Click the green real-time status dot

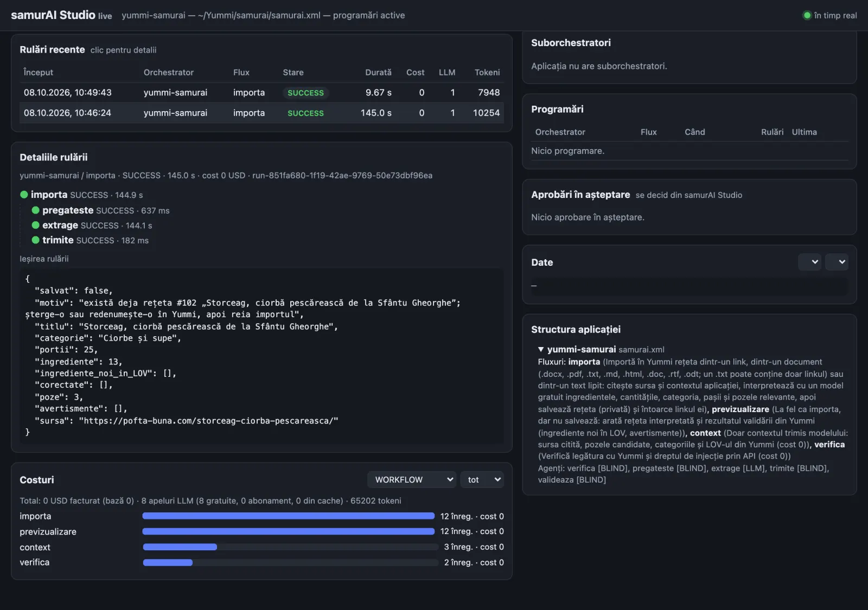click(x=807, y=15)
